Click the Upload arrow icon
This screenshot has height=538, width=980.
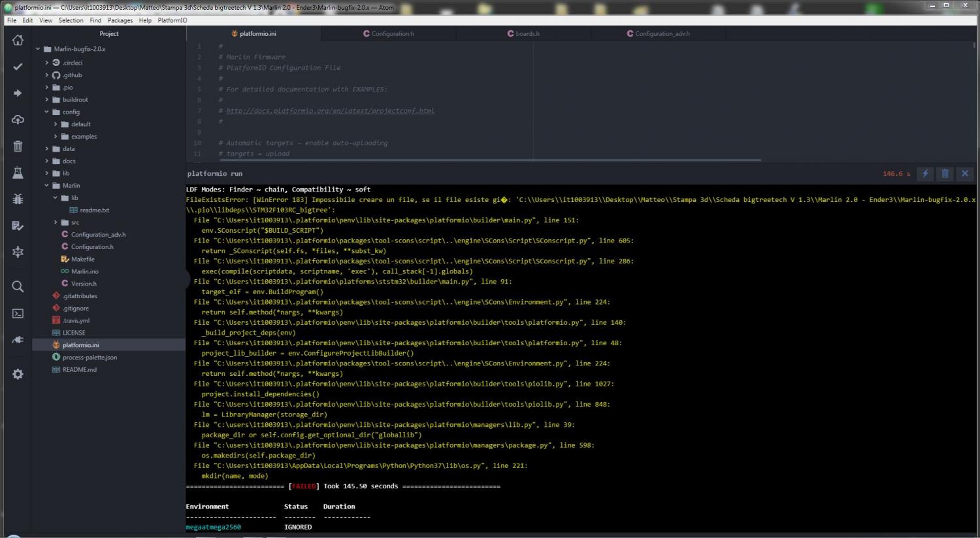click(x=18, y=93)
